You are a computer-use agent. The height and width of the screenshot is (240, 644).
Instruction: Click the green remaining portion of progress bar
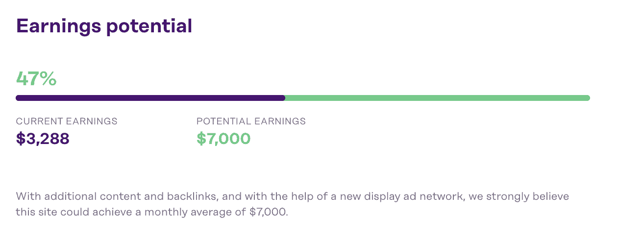pos(436,98)
